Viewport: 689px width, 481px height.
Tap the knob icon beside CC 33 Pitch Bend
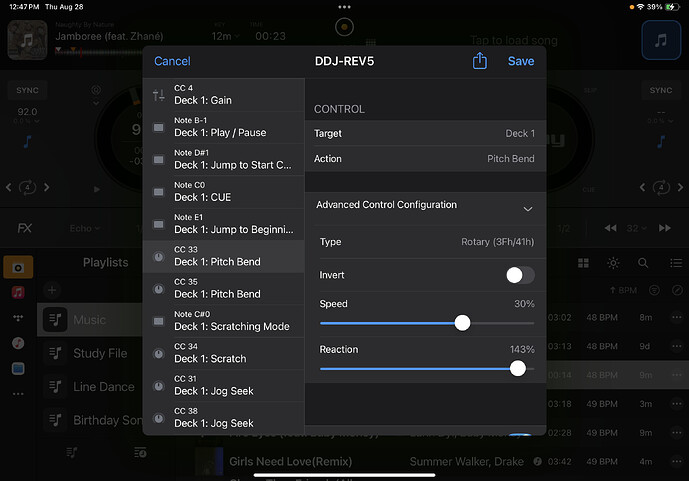tap(159, 257)
